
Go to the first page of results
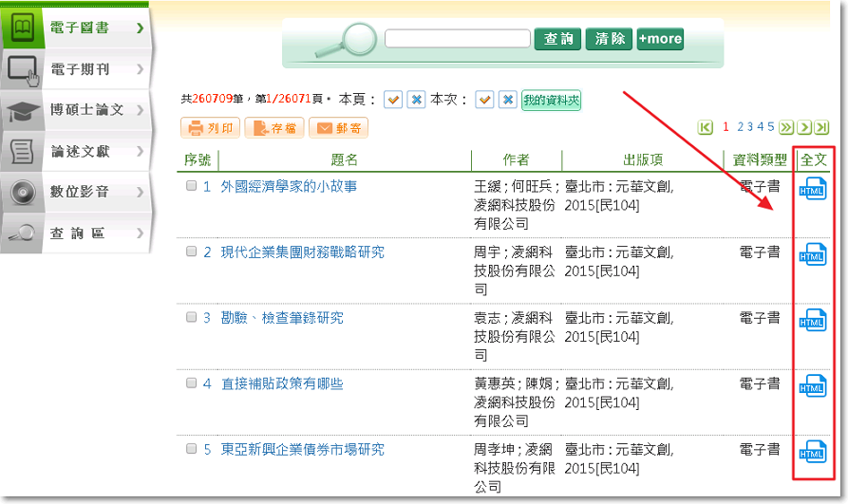pos(706,127)
